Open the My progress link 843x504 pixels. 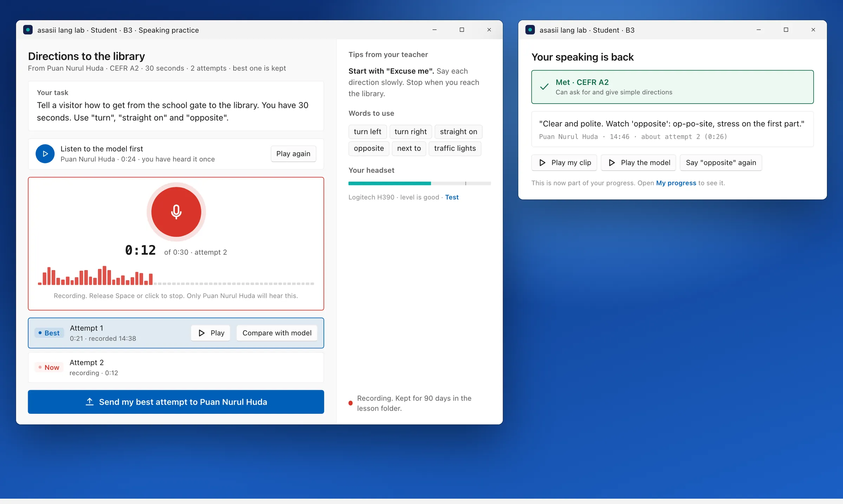[x=676, y=183]
